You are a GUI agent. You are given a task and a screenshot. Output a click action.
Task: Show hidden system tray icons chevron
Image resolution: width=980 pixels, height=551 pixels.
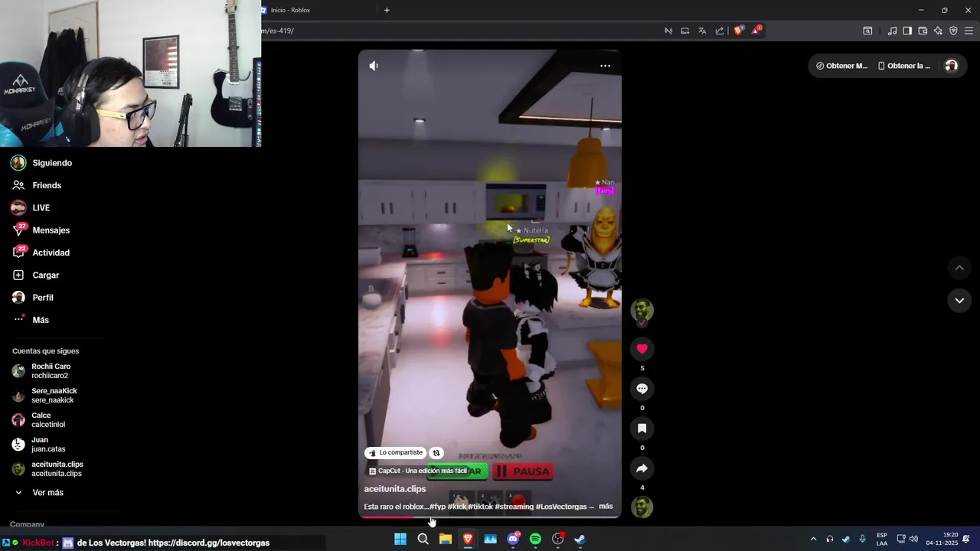coord(813,539)
